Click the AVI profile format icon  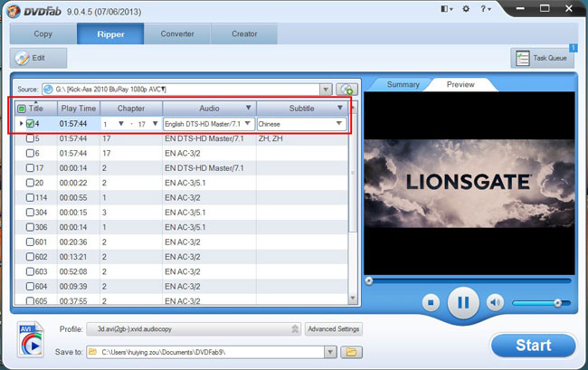[x=31, y=339]
